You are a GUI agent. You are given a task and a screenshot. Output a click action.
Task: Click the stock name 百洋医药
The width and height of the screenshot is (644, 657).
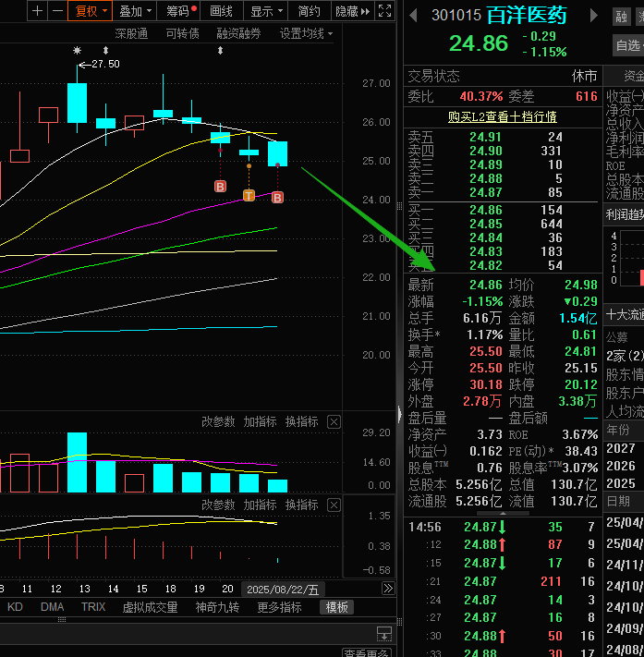527,16
